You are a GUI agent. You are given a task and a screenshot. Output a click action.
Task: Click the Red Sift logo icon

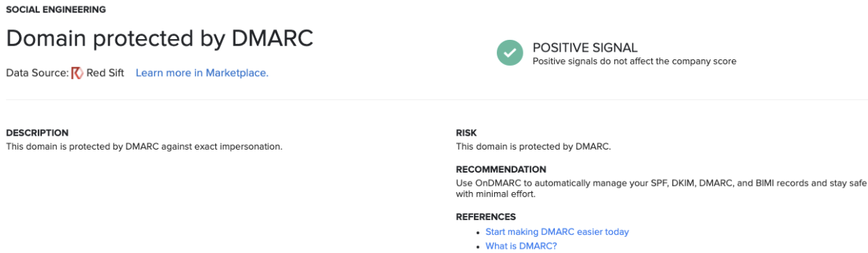pyautogui.click(x=78, y=73)
